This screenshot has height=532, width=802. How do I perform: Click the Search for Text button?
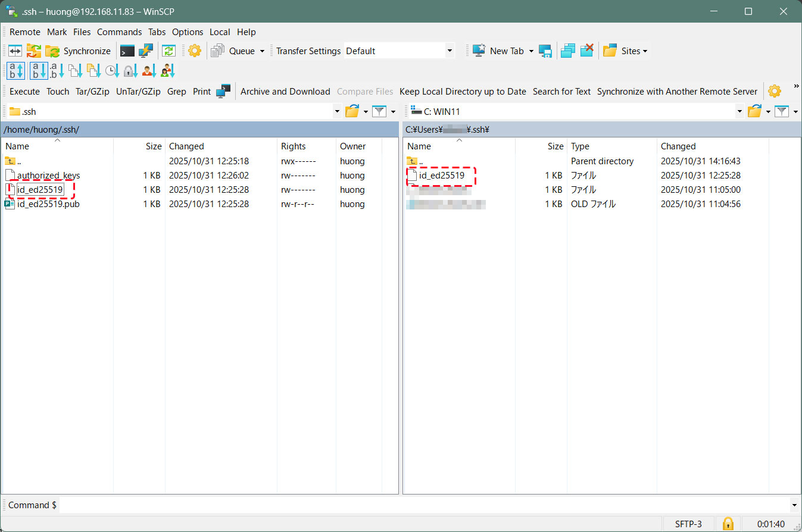(x=561, y=92)
